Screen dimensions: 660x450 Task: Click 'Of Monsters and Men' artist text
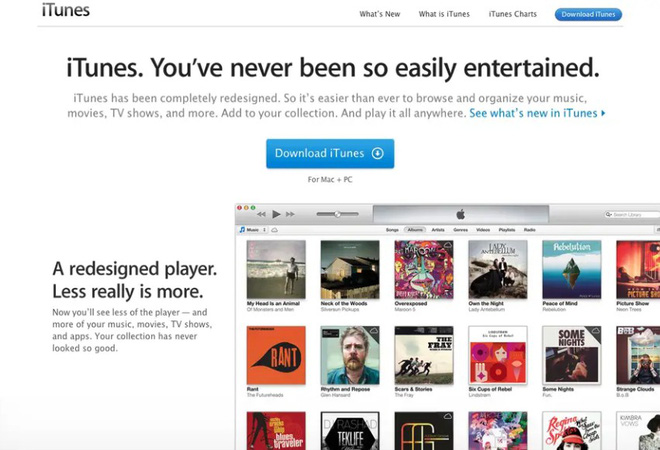(270, 309)
